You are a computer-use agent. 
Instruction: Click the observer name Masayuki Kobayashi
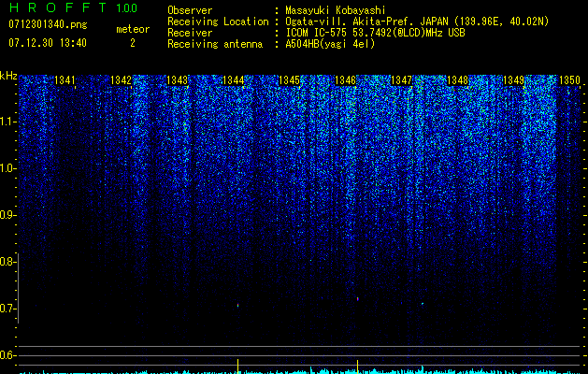coord(336,10)
